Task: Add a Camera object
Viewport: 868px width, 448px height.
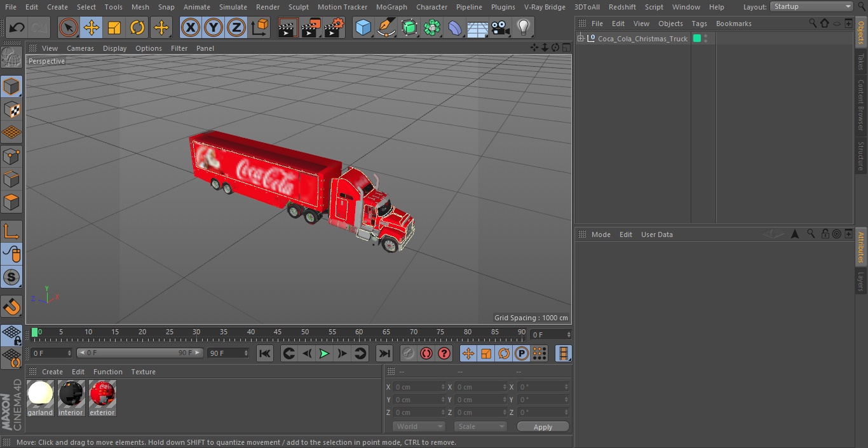Action: pyautogui.click(x=501, y=27)
